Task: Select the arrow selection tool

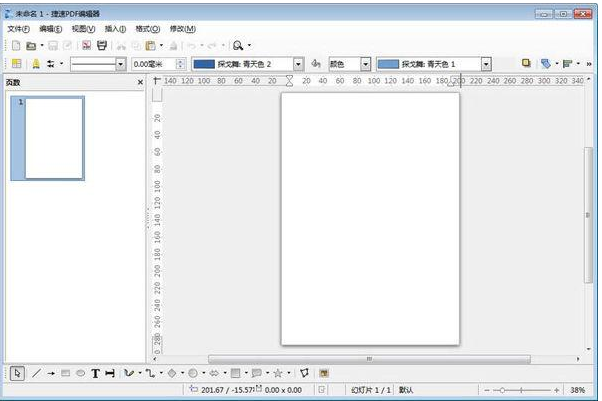Action: point(17,373)
